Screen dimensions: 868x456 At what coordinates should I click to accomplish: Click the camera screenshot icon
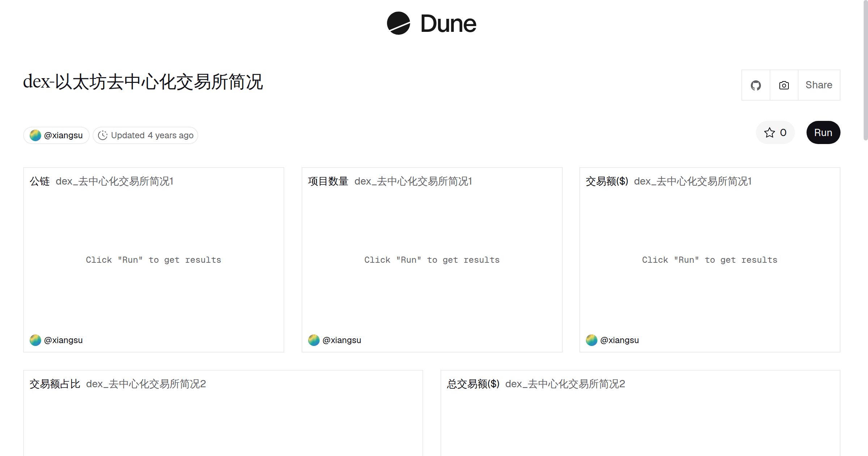pos(784,85)
